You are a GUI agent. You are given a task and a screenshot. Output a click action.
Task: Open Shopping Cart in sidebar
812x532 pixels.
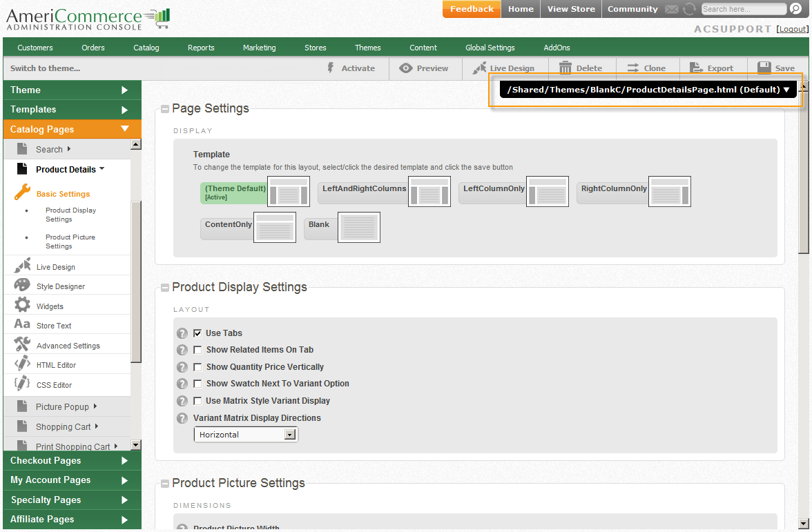[64, 427]
